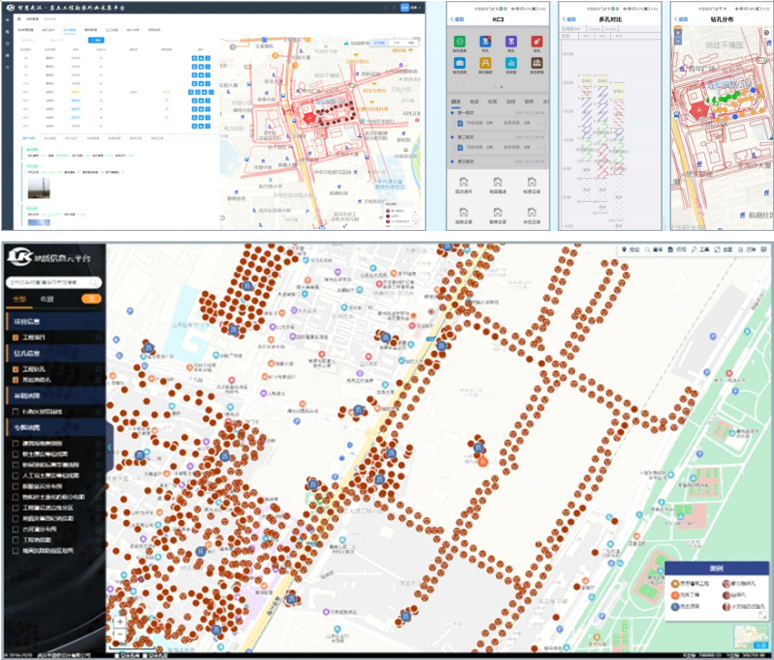The width and height of the screenshot is (774, 660).
Task: Collapse the sidebar with the edge arrow handle
Action: point(110,449)
